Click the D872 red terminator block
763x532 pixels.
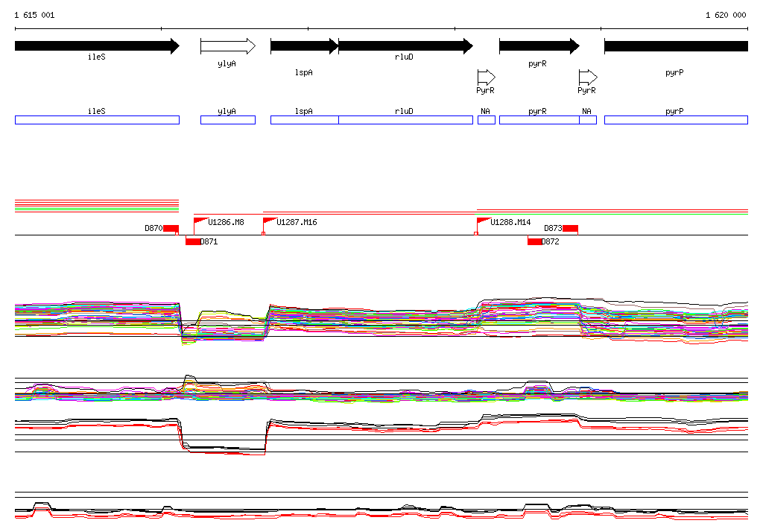[535, 241]
